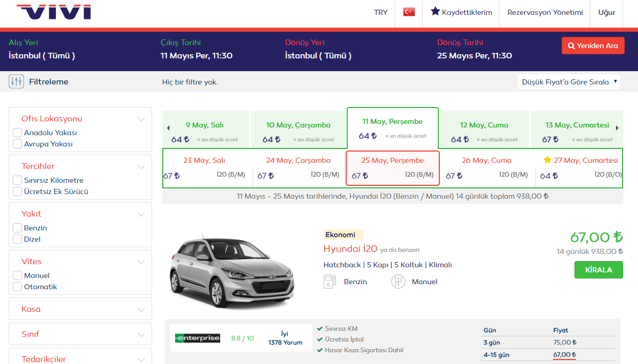Click the 14 günlük 938,00 total price
The width and height of the screenshot is (638, 364).
tap(590, 251)
